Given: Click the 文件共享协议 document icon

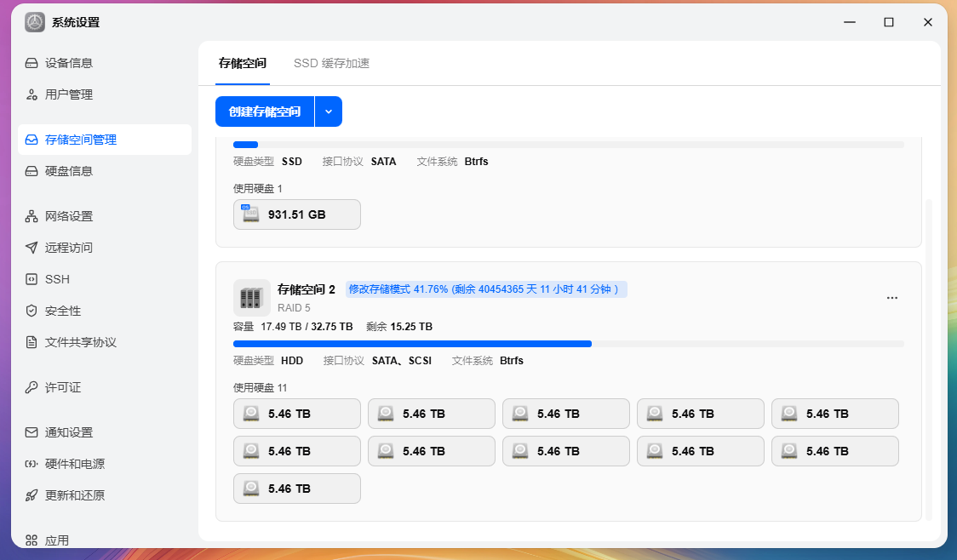Looking at the screenshot, I should [32, 342].
